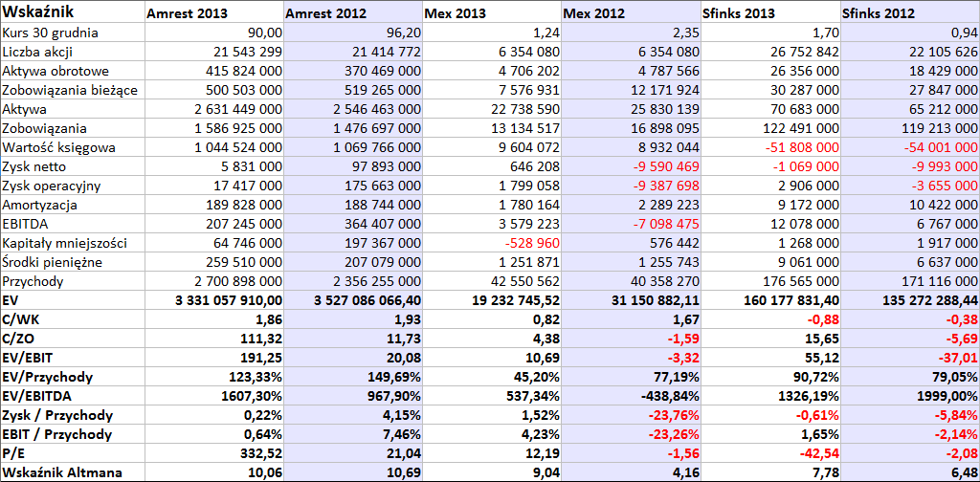The width and height of the screenshot is (980, 482).
Task: Select the Zysk netto row label
Action: click(73, 166)
